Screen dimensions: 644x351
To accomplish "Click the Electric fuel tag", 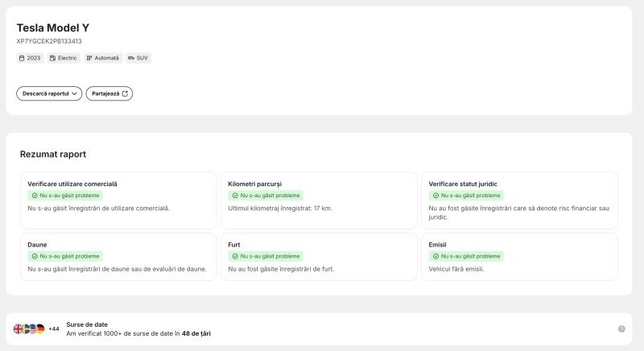I will 64,58.
